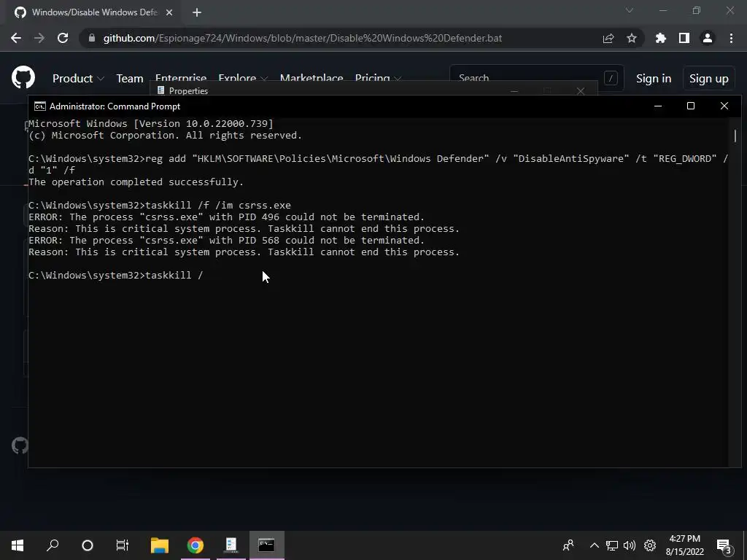This screenshot has height=560, width=747.
Task: Click the Command Prompt title bar icon
Action: [x=40, y=106]
